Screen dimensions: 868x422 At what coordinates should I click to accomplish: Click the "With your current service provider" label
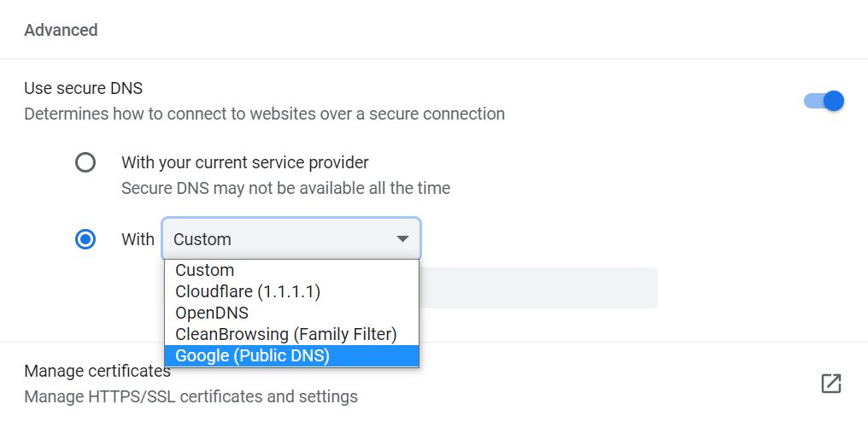pos(244,162)
